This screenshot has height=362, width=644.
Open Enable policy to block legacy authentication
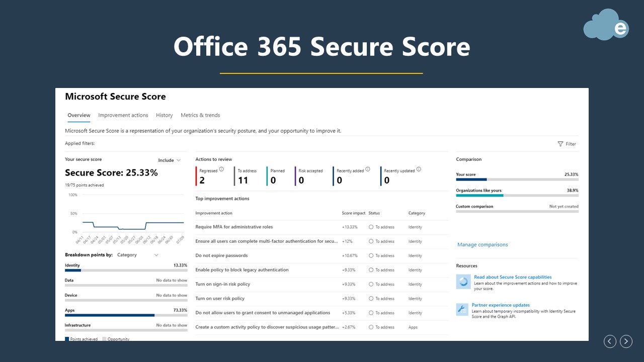(242, 270)
